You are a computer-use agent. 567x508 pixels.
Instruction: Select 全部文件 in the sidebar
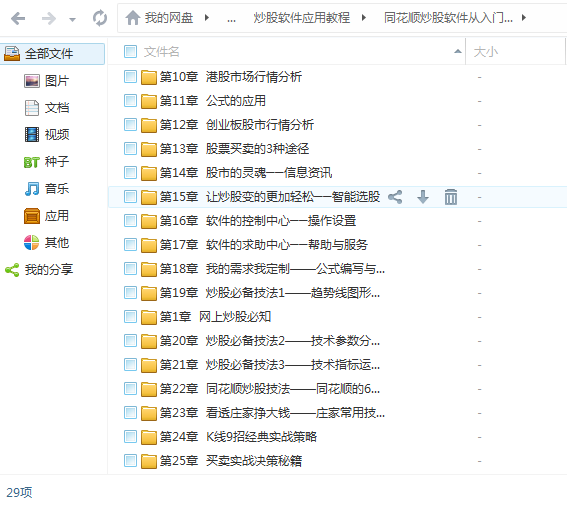(52, 54)
